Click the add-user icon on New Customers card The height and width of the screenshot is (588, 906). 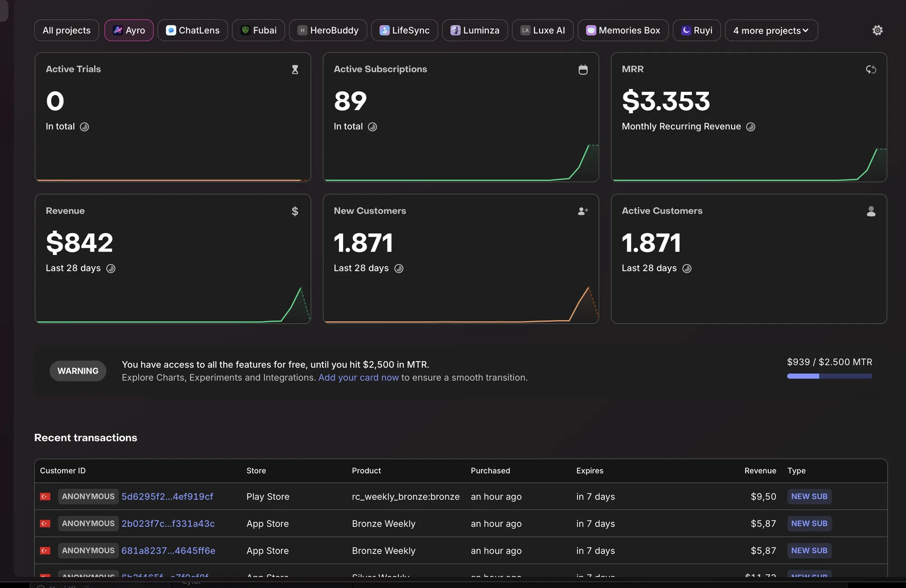point(583,211)
